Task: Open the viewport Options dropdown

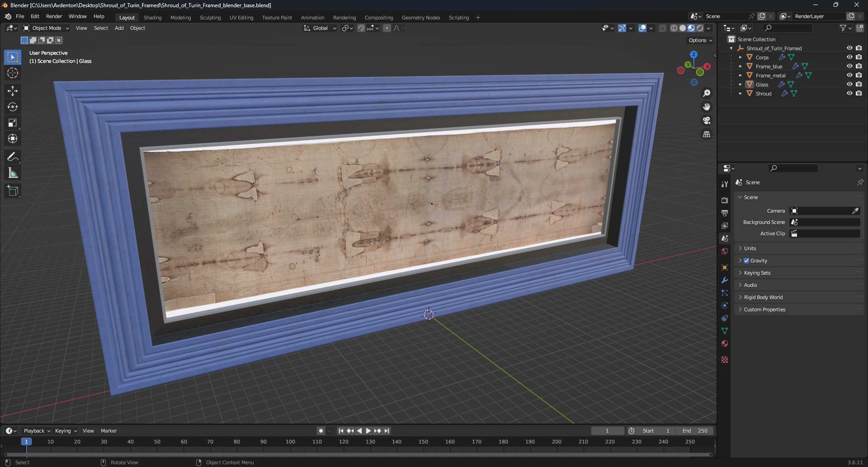Action: pos(700,40)
